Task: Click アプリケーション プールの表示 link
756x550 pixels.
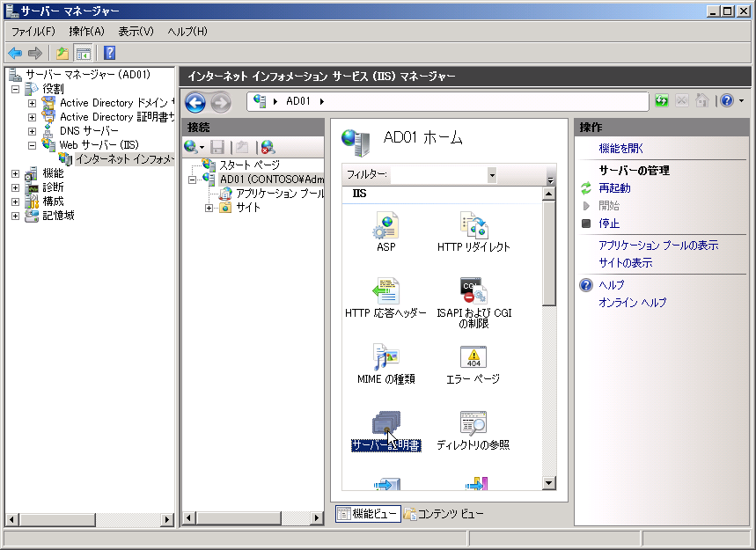Action: click(x=658, y=246)
